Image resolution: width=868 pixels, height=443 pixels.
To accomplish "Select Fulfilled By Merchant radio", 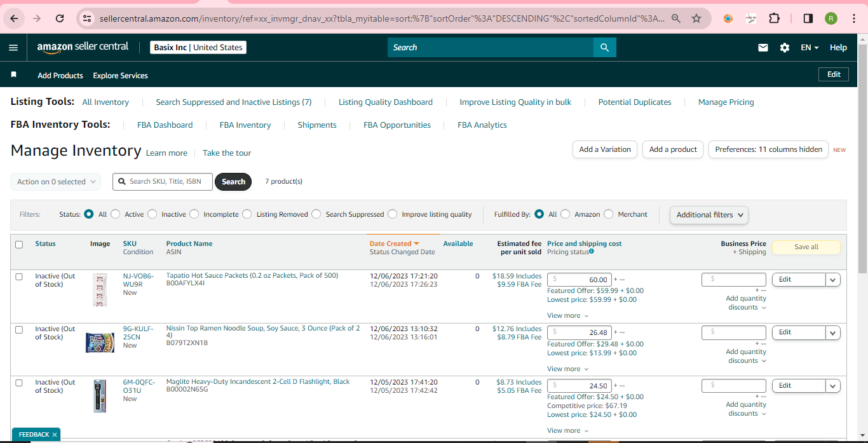I will coord(609,214).
